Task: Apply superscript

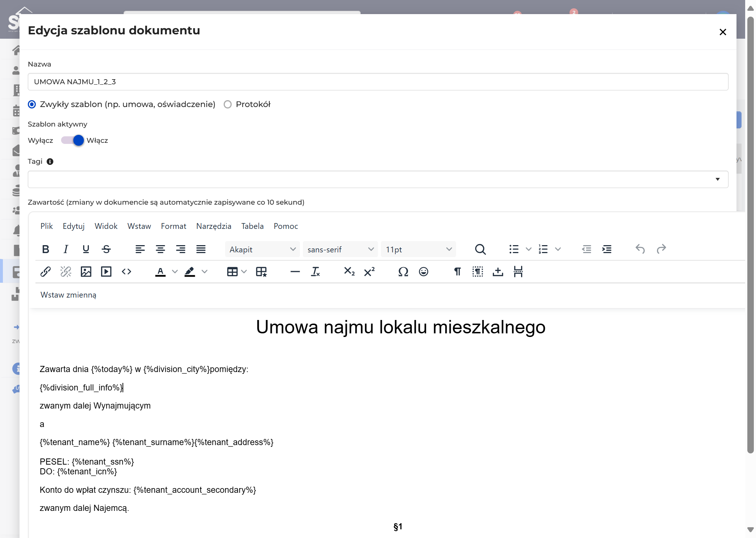Action: [369, 272]
